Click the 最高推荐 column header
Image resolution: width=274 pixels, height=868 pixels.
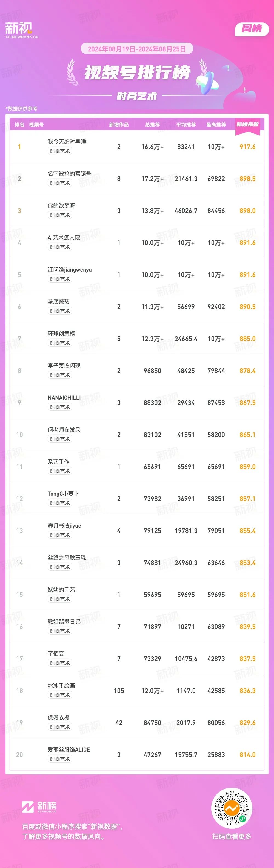tap(216, 125)
